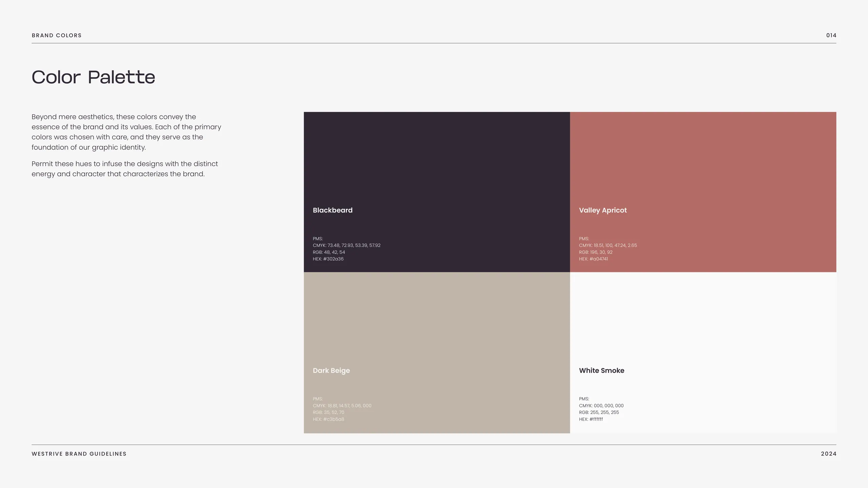Click "RGB: 48, 42, 54" value
This screenshot has width=868, height=488.
[329, 252]
